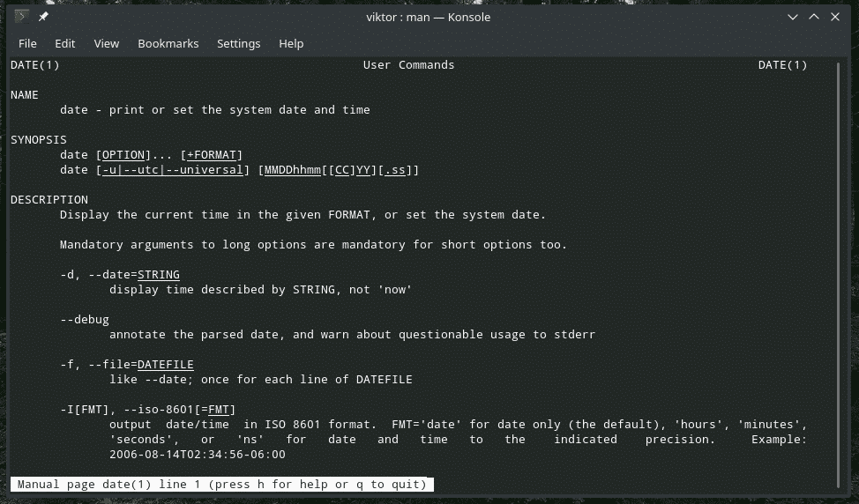Maximize the Konsole window
The width and height of the screenshot is (859, 504).
point(814,17)
